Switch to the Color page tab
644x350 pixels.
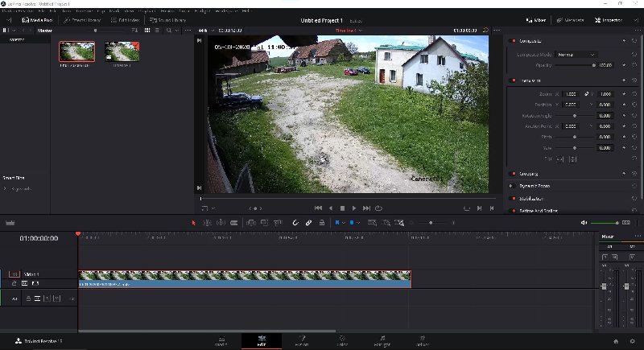tap(341, 340)
